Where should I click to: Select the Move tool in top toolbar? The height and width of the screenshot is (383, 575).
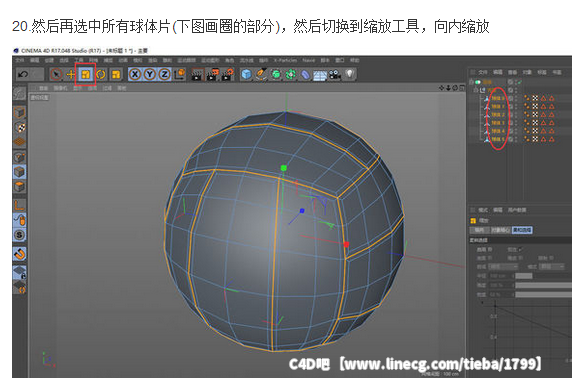(70, 74)
